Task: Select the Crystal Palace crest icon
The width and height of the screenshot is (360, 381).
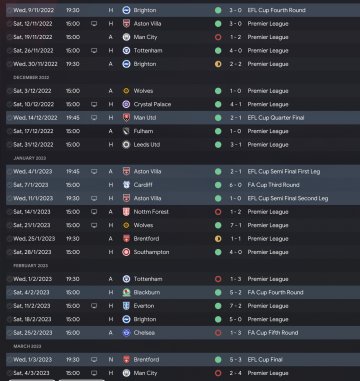Action: [126, 104]
